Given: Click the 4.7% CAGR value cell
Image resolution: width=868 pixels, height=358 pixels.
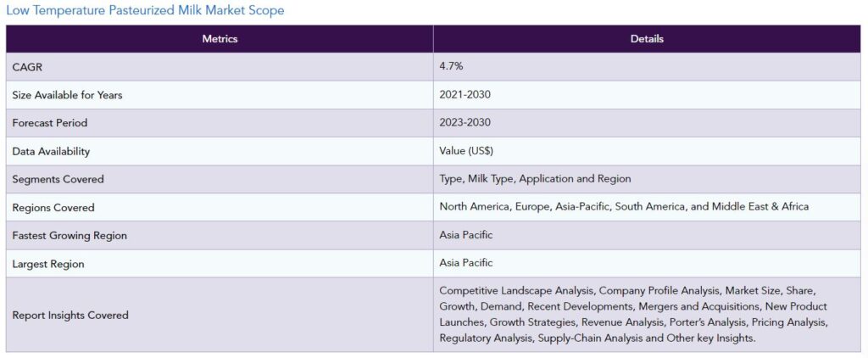Looking at the screenshot, I should (x=647, y=66).
